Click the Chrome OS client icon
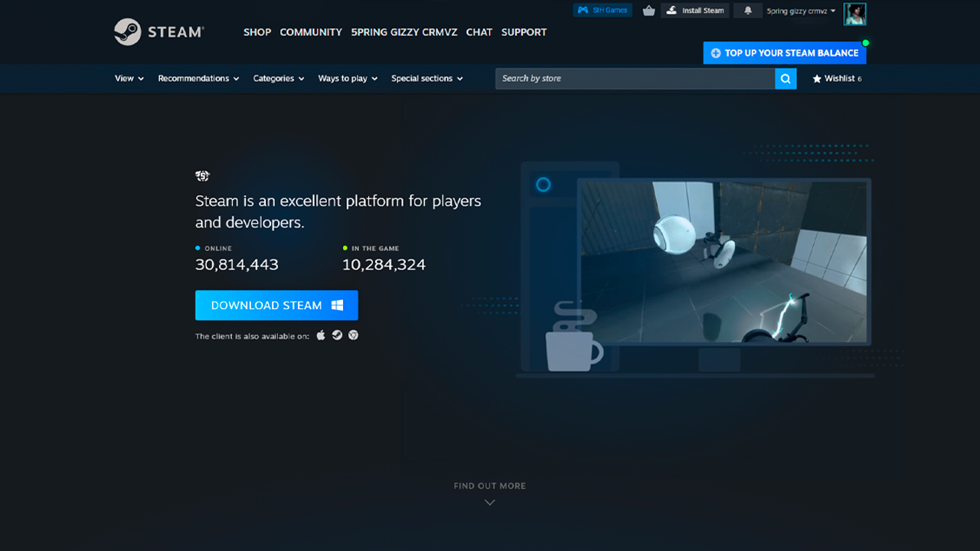Image resolution: width=980 pixels, height=551 pixels. tap(353, 335)
